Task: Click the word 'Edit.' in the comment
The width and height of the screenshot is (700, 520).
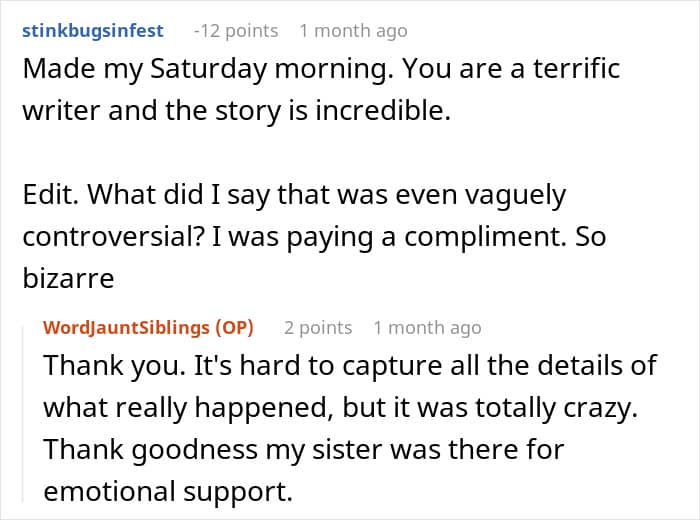Action: click(51, 196)
